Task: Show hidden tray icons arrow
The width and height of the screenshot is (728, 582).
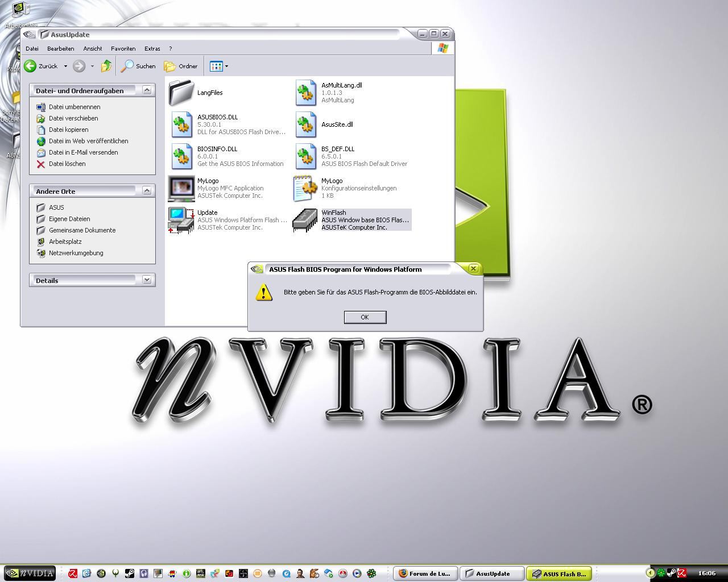Action: 650,573
